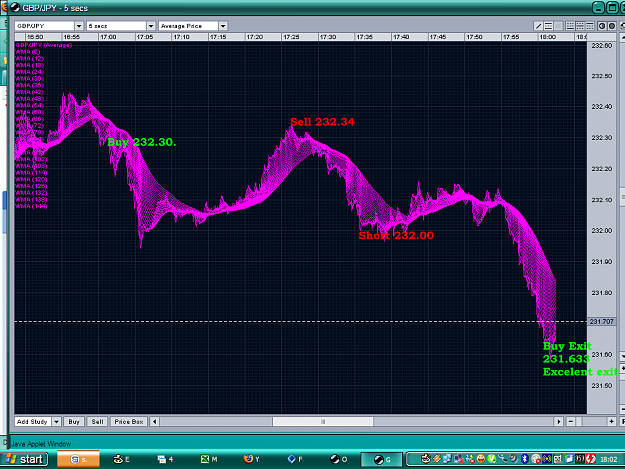Switch to taskbar item labeled F
The height and width of the screenshot is (469, 625).
coord(295,459)
